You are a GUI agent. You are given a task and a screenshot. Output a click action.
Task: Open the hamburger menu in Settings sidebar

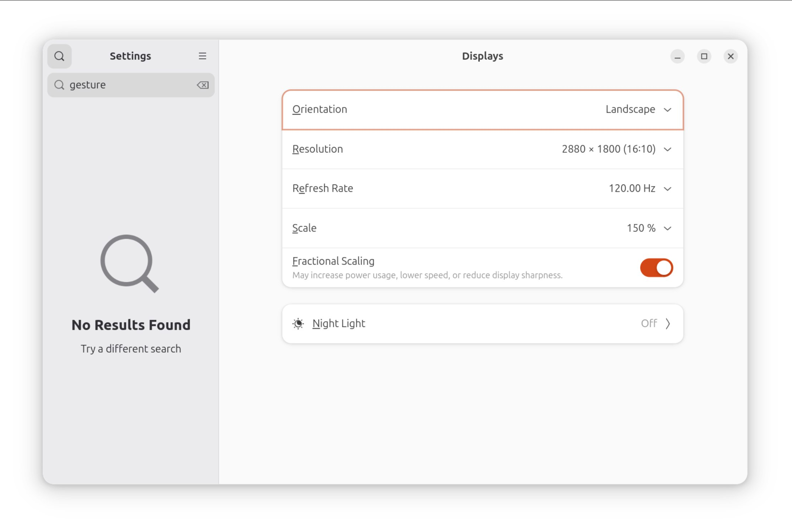pyautogui.click(x=202, y=56)
